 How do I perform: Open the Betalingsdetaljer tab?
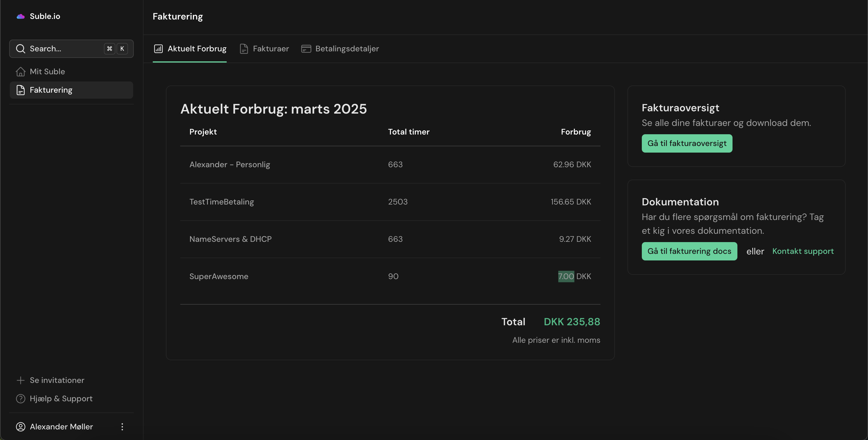pyautogui.click(x=340, y=49)
